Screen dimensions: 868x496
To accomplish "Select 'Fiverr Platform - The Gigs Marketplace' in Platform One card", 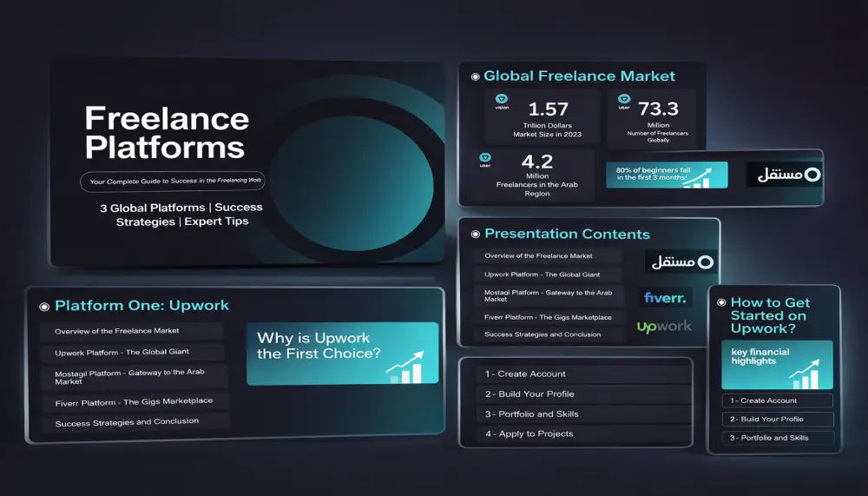I will (x=135, y=402).
